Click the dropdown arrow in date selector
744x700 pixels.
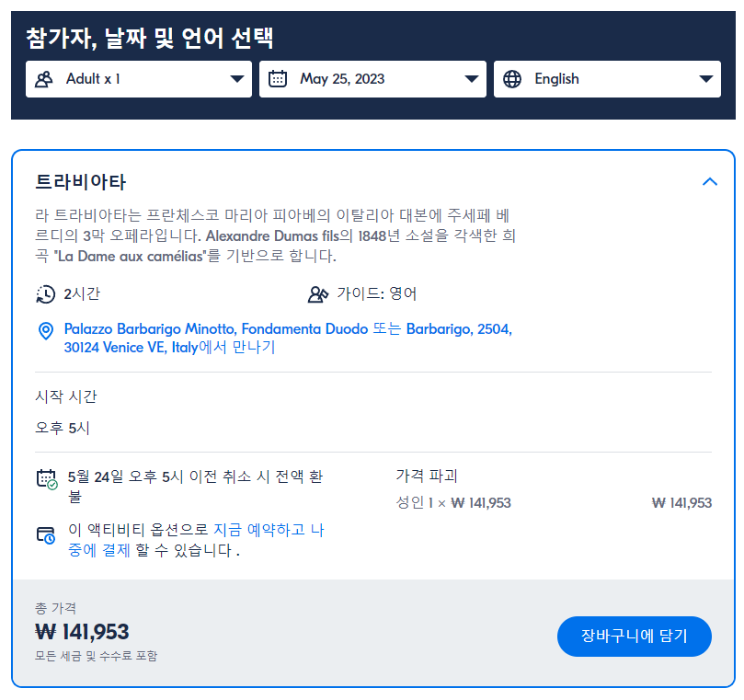click(471, 79)
